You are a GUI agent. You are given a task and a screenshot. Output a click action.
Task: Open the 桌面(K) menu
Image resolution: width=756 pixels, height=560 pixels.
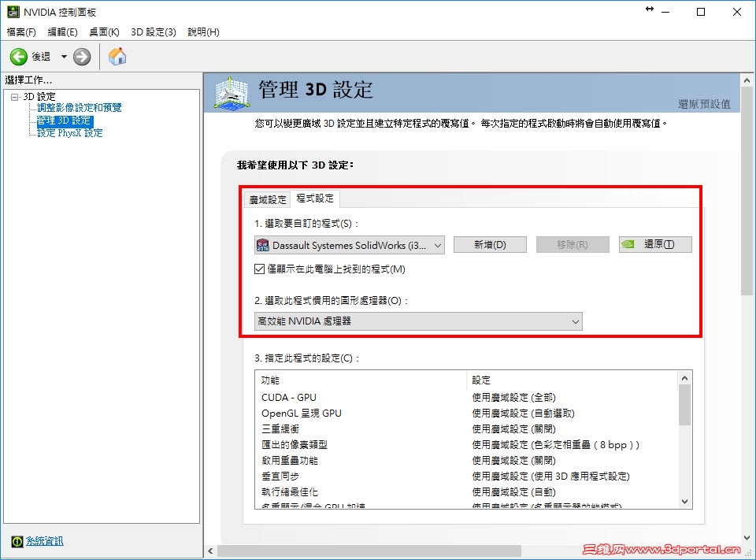tap(104, 32)
